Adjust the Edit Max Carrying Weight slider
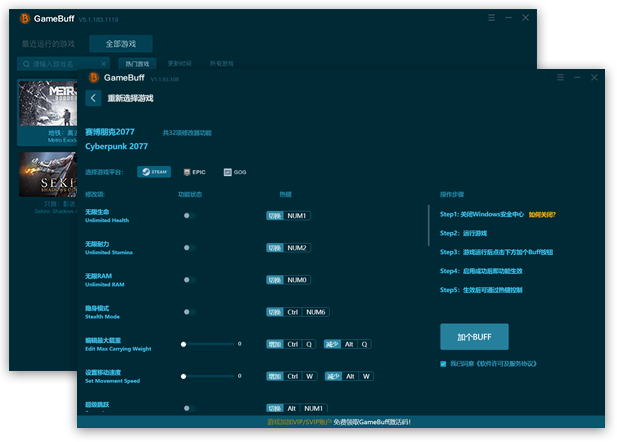 [x=208, y=344]
